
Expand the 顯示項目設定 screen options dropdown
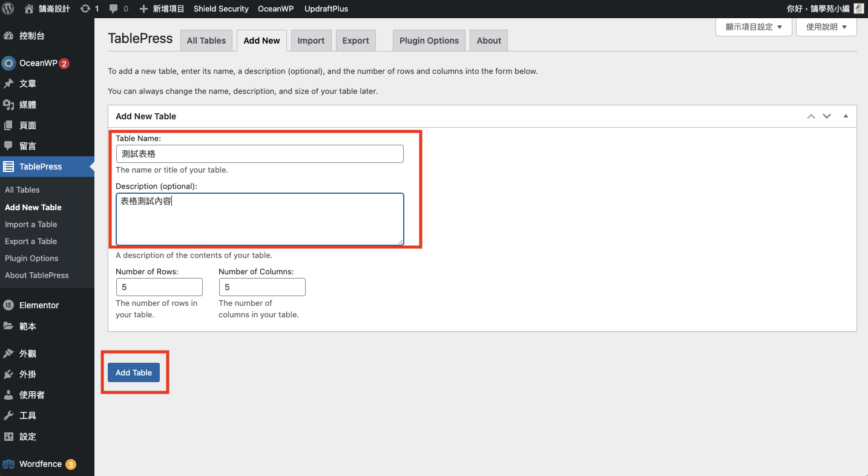click(x=754, y=27)
